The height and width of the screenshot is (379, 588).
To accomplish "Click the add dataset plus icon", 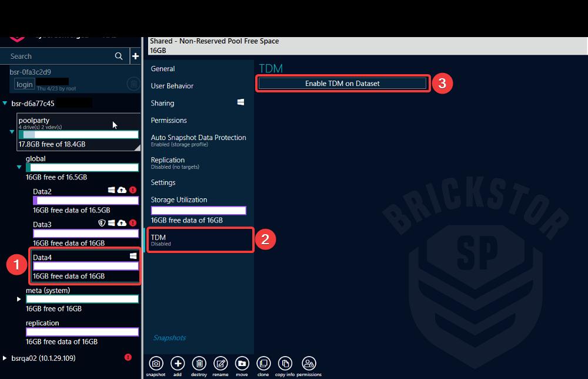I will [177, 364].
